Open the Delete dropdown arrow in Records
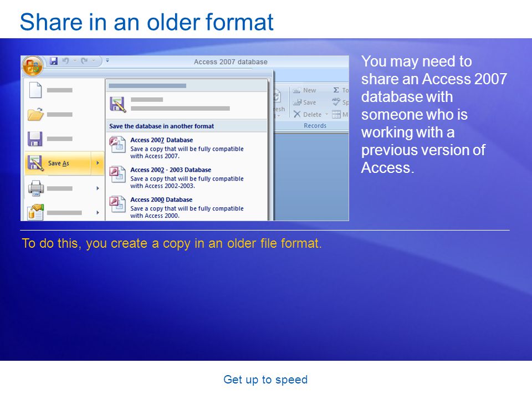 [327, 114]
